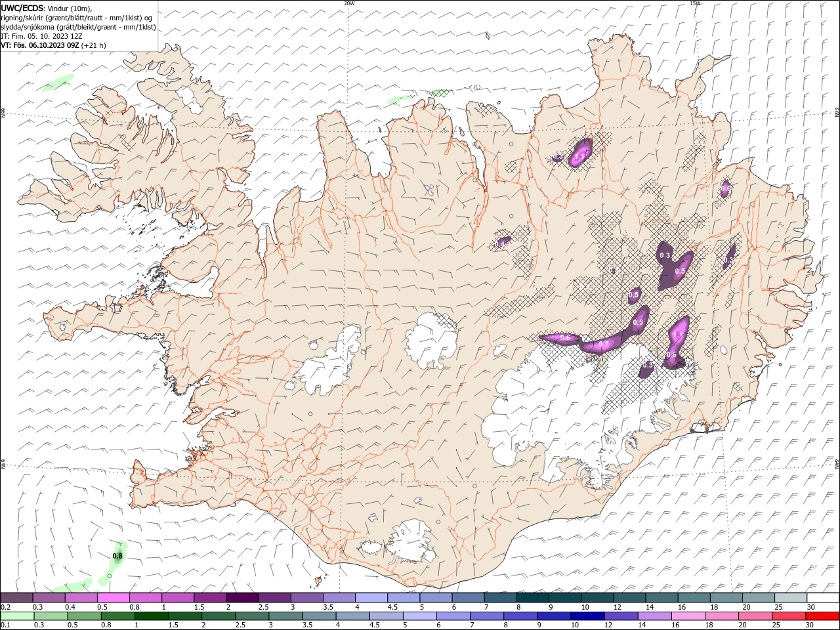Pick upper-row legend swatch starting at 0.5 (bright pink)

tap(113, 598)
